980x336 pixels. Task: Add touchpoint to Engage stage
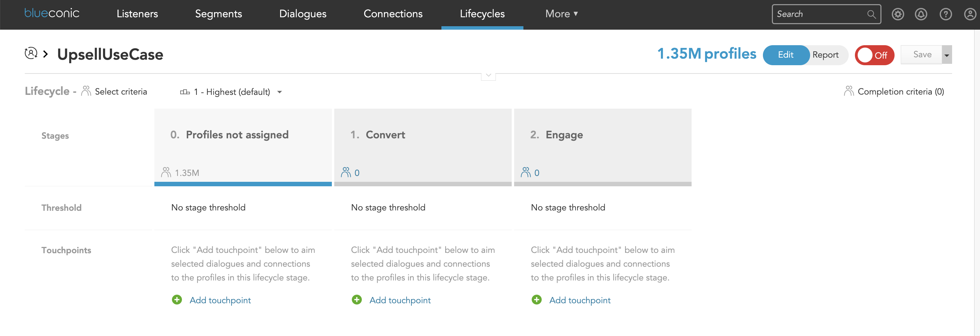click(x=580, y=300)
